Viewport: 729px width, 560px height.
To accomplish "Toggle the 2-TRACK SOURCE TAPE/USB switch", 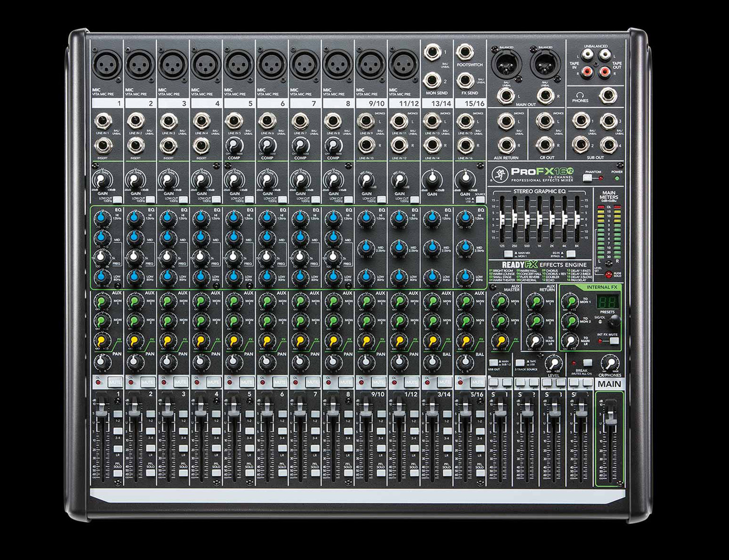I will [x=520, y=363].
